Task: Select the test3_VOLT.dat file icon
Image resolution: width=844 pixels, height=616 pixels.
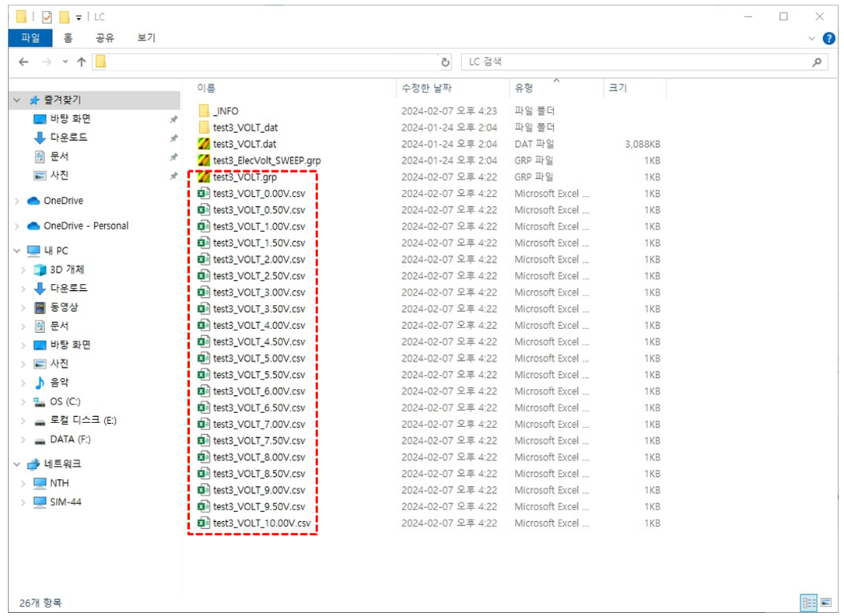Action: [205, 144]
